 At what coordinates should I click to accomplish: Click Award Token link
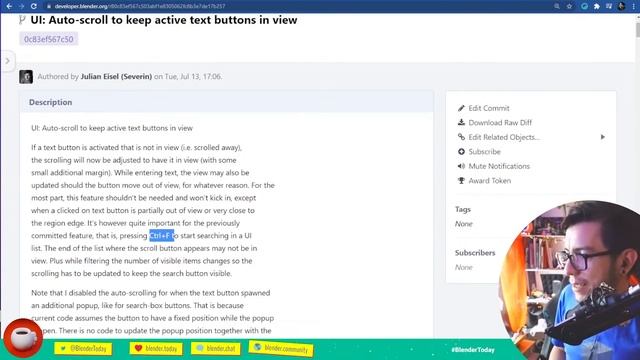click(x=489, y=180)
